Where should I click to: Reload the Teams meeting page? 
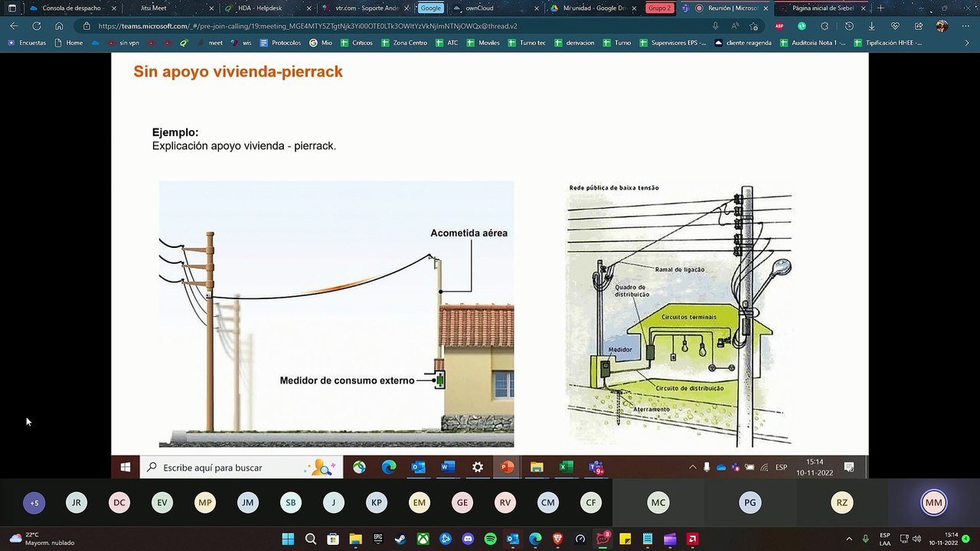[36, 26]
